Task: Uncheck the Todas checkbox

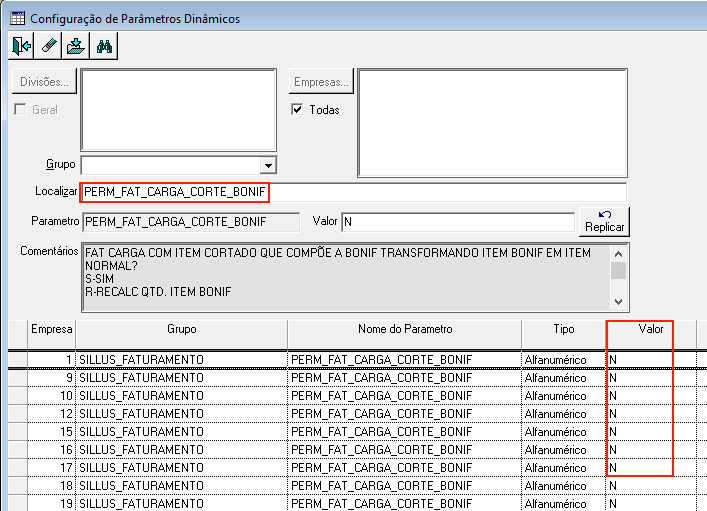Action: pos(297,110)
